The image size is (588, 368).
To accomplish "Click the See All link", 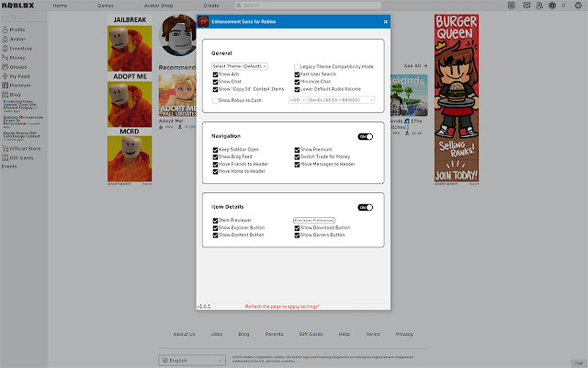I will click(415, 65).
